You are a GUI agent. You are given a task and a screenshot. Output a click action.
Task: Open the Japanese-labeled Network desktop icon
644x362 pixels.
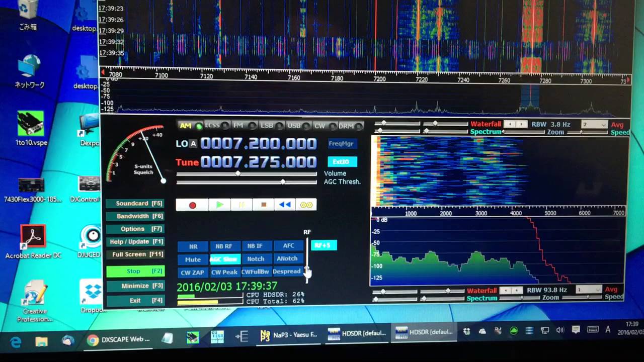(x=29, y=71)
